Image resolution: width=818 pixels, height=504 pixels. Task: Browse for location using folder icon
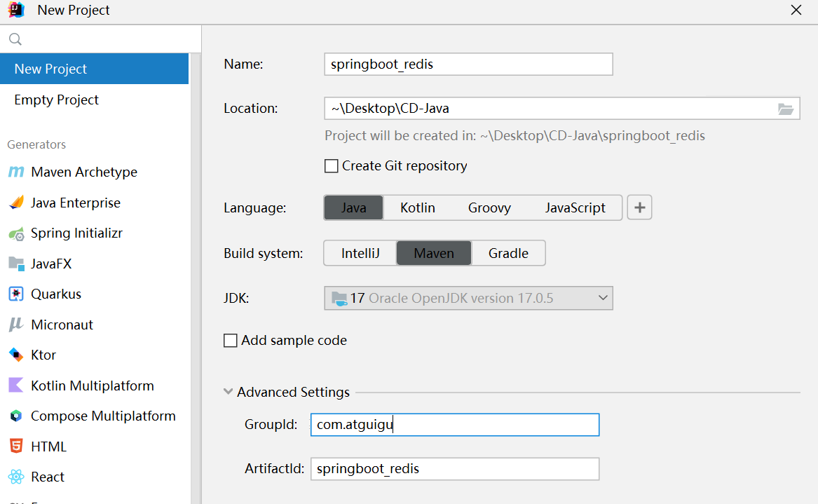(x=786, y=109)
